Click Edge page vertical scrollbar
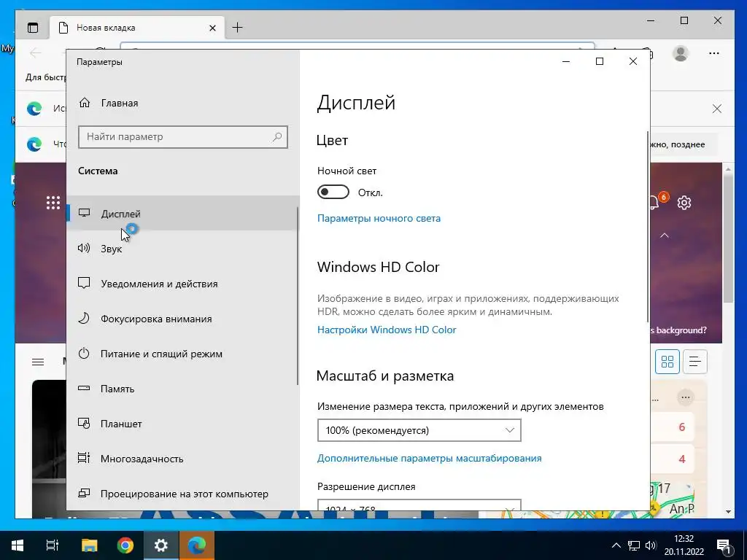This screenshot has width=747, height=560. pyautogui.click(x=728, y=238)
